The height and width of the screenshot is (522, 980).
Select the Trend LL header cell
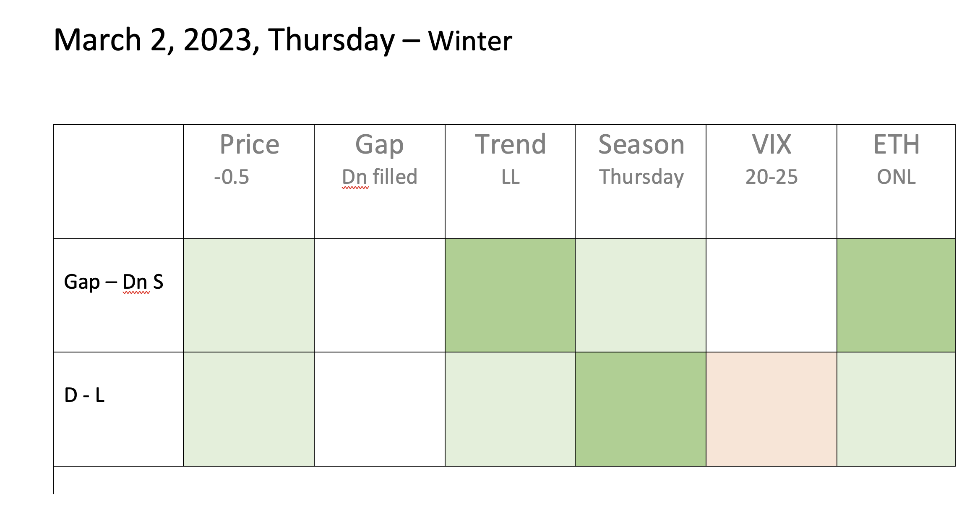[510, 182]
